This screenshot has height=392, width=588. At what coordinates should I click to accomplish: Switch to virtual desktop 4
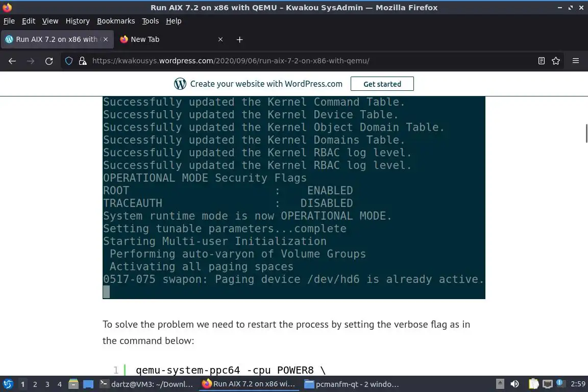click(x=60, y=384)
